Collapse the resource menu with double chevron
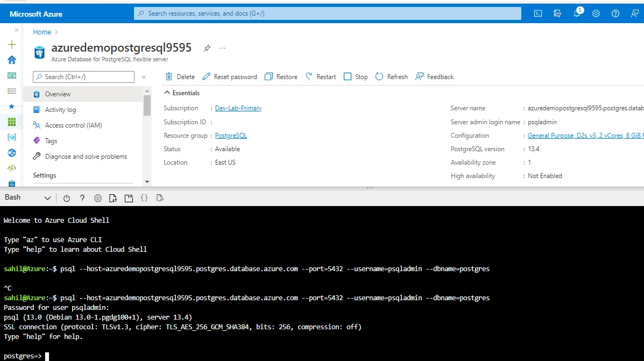Viewport: 644px width, 361px height. (144, 76)
